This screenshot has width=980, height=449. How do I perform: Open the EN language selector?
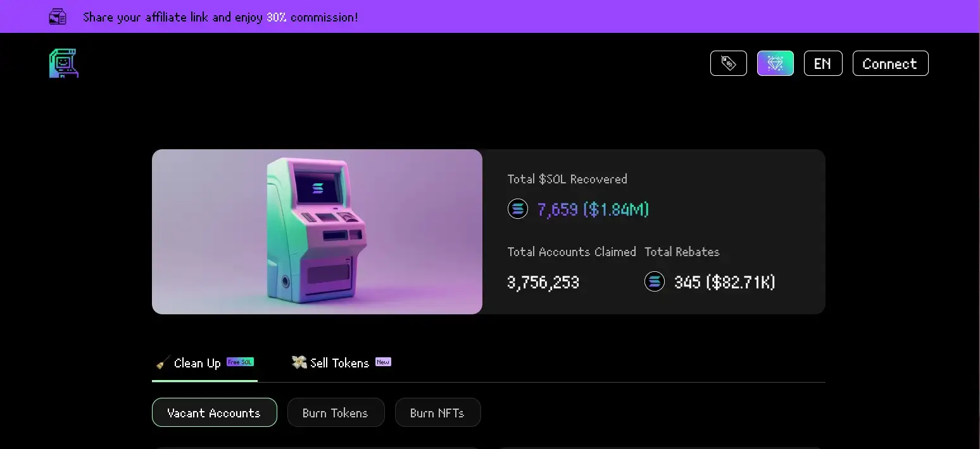click(x=822, y=63)
